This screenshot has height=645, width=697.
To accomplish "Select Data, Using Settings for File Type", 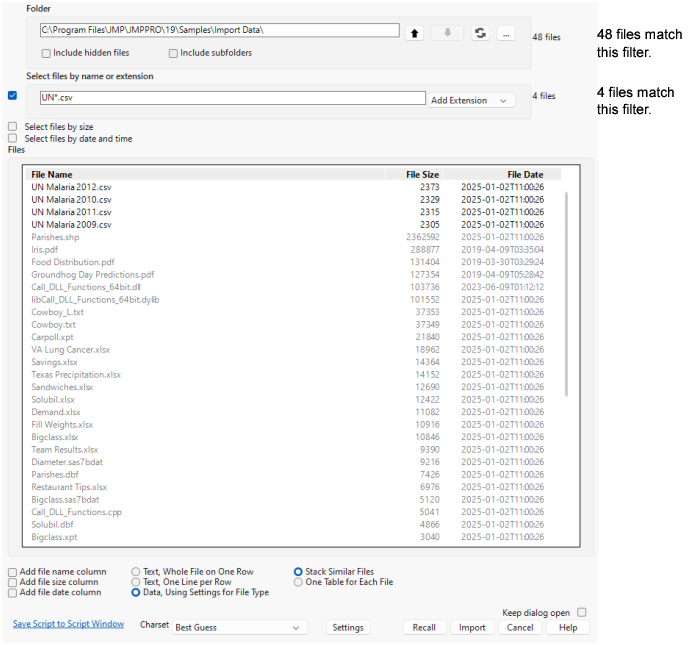I will [x=136, y=593].
